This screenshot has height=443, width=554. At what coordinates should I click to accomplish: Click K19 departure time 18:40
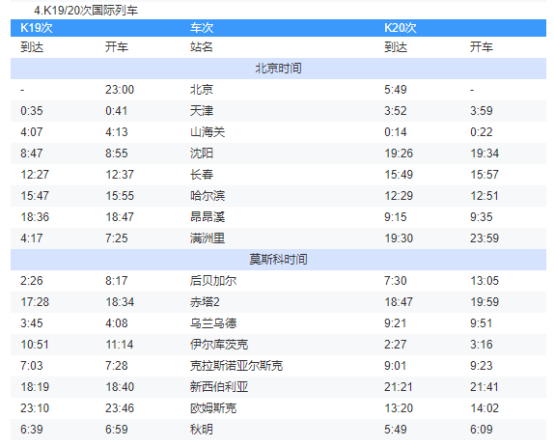[119, 386]
